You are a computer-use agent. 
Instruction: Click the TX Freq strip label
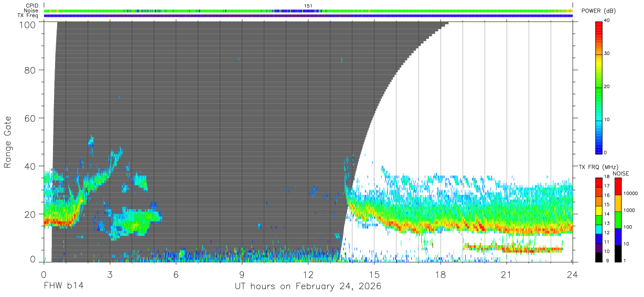point(28,16)
